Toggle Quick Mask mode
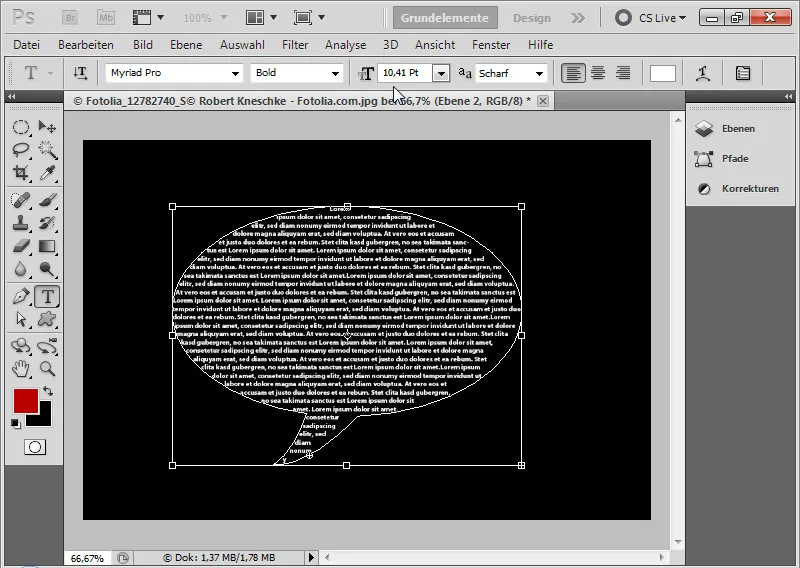The height and width of the screenshot is (568, 800). point(35,447)
